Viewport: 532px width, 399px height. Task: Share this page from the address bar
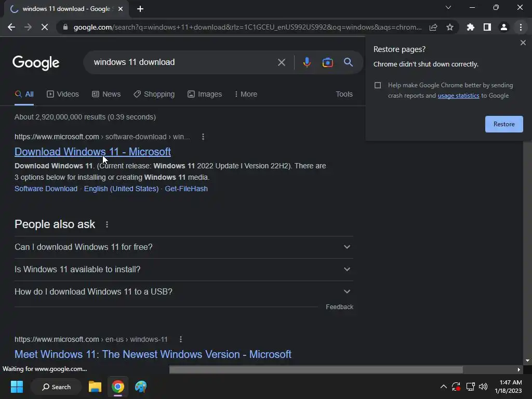[x=433, y=27]
